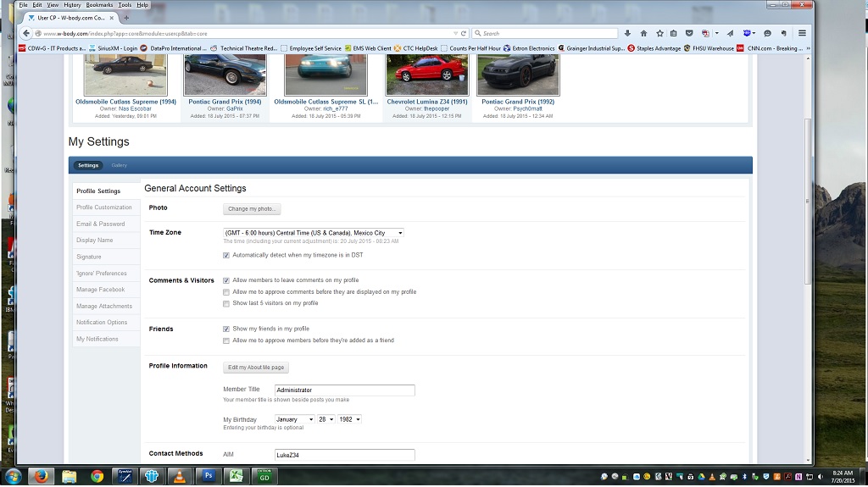Show bookmarks list clipboard icon
Image resolution: width=868 pixels, height=487 pixels.
pyautogui.click(x=673, y=33)
